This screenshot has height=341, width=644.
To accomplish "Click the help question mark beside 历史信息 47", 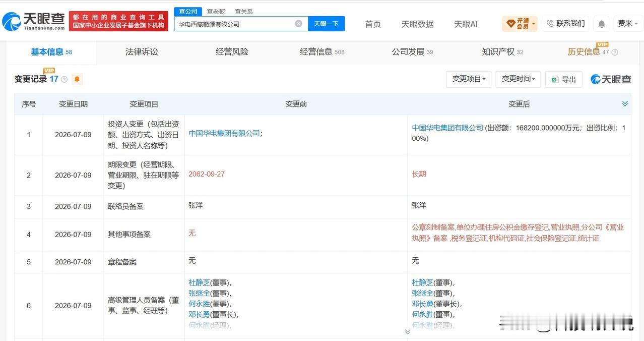I will [615, 52].
